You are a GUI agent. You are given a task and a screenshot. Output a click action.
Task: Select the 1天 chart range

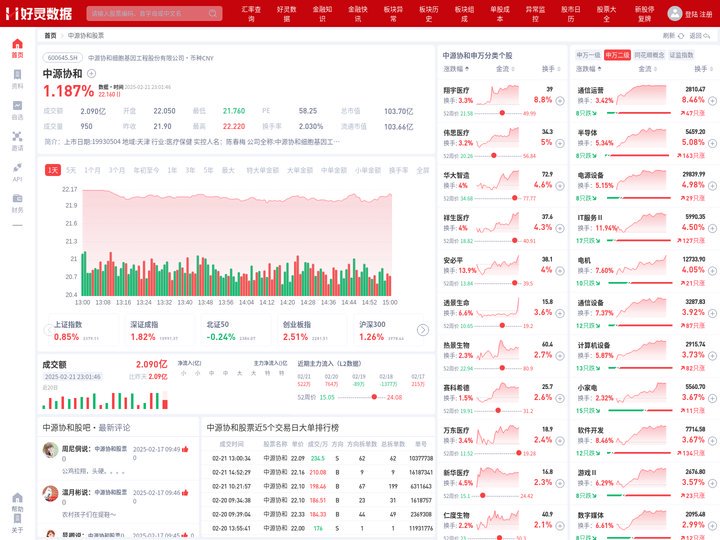tap(53, 170)
